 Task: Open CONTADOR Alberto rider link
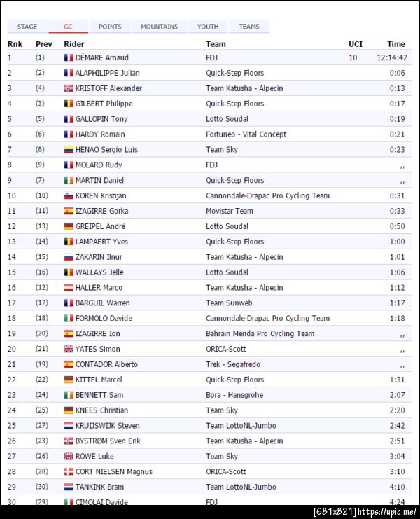106,364
